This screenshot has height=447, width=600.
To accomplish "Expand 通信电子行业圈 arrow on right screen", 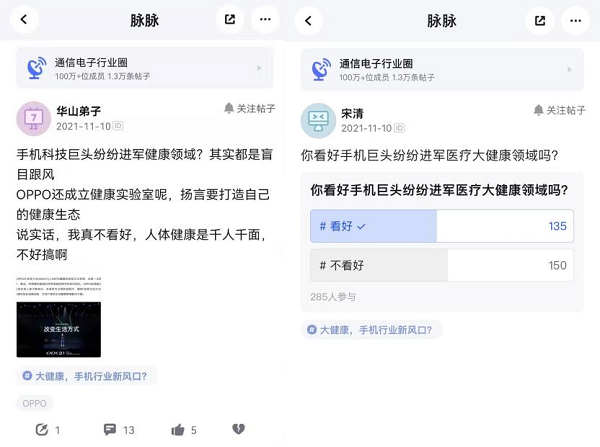I will pos(569,70).
